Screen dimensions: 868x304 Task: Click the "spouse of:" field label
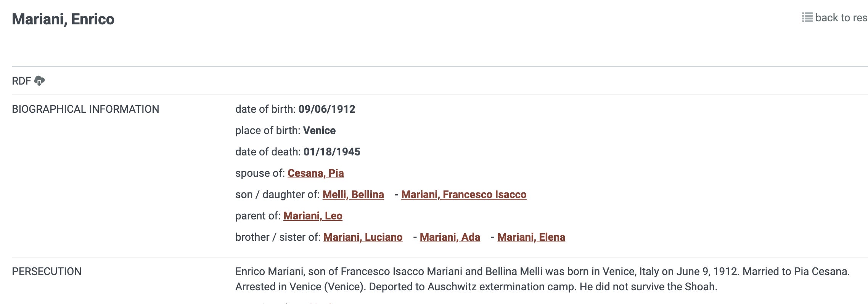[260, 173]
